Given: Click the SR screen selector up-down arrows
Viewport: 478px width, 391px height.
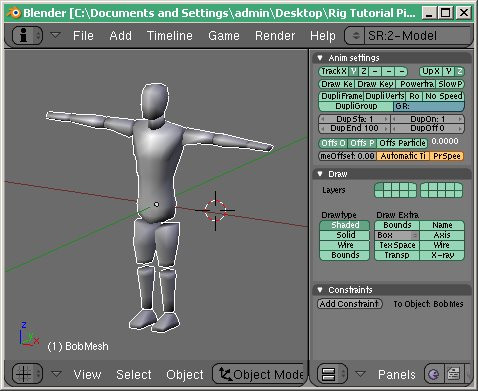Looking at the screenshot, I should point(356,36).
